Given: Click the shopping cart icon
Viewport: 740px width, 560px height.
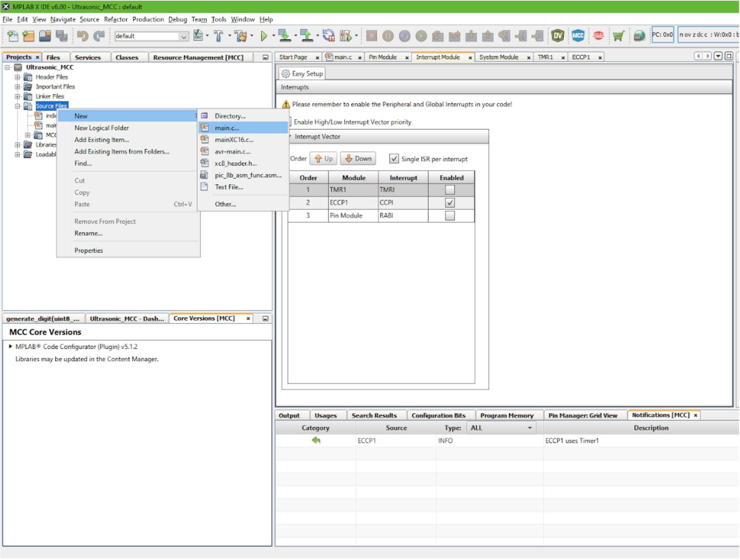Looking at the screenshot, I should coord(618,36).
